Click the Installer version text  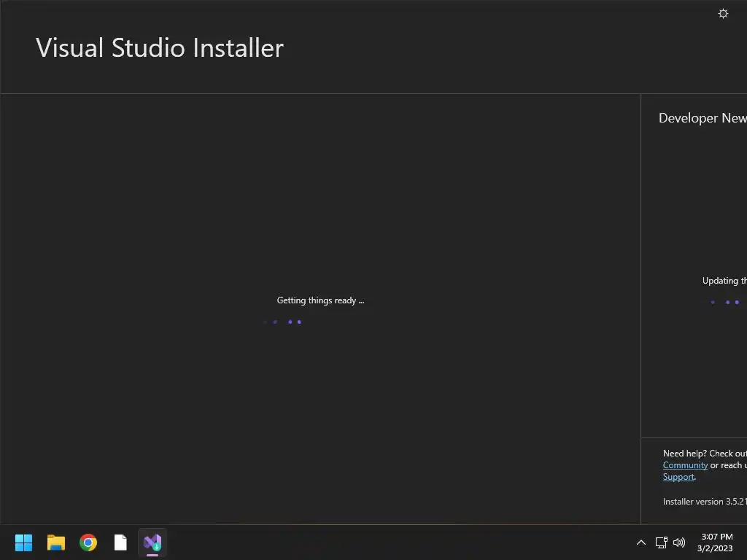pos(705,502)
